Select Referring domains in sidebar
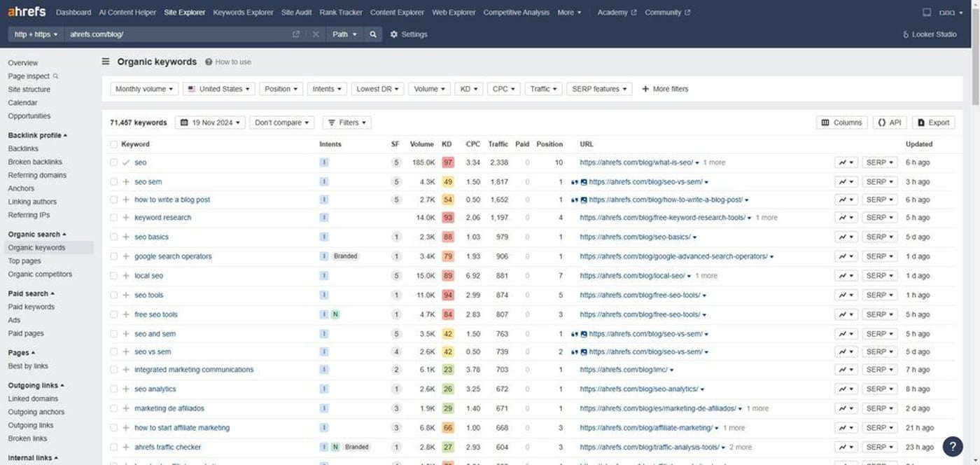Image resolution: width=980 pixels, height=465 pixels. point(37,175)
